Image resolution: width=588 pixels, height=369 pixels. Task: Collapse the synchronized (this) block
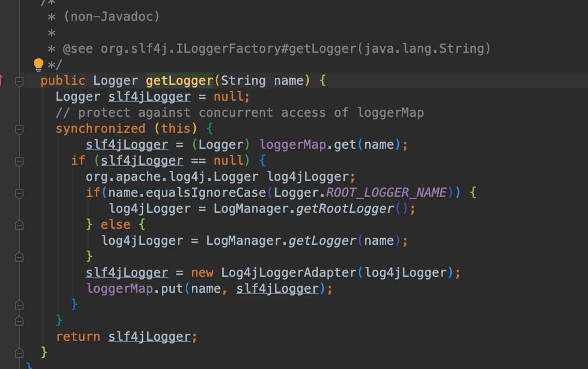pos(19,129)
